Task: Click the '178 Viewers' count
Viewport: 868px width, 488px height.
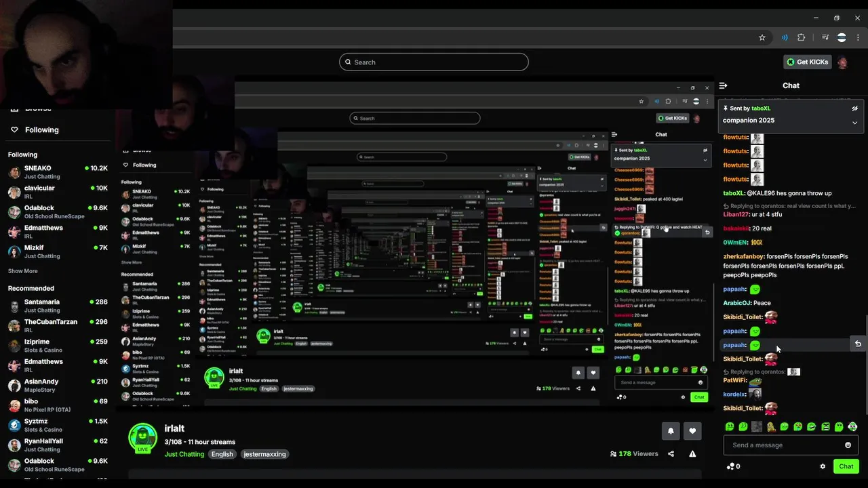Action: tap(638, 454)
